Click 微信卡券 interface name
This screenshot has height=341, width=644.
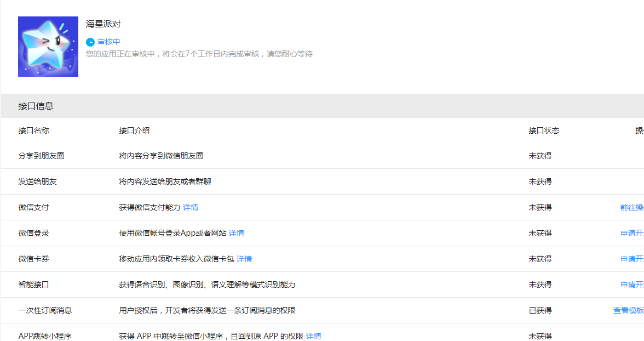pos(34,259)
